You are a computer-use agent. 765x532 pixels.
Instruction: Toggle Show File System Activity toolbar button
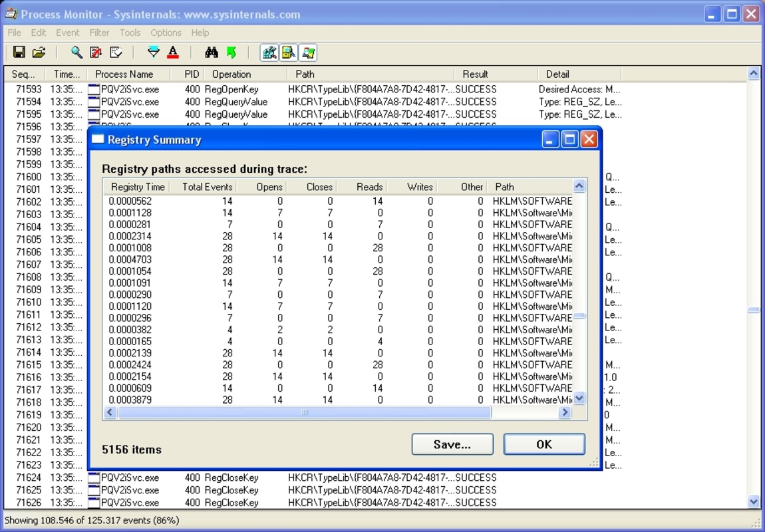point(289,53)
